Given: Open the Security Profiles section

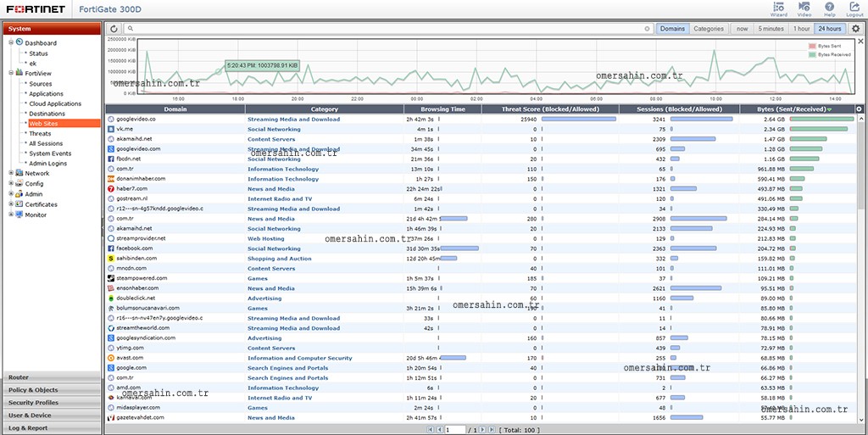Looking at the screenshot, I should coord(52,403).
